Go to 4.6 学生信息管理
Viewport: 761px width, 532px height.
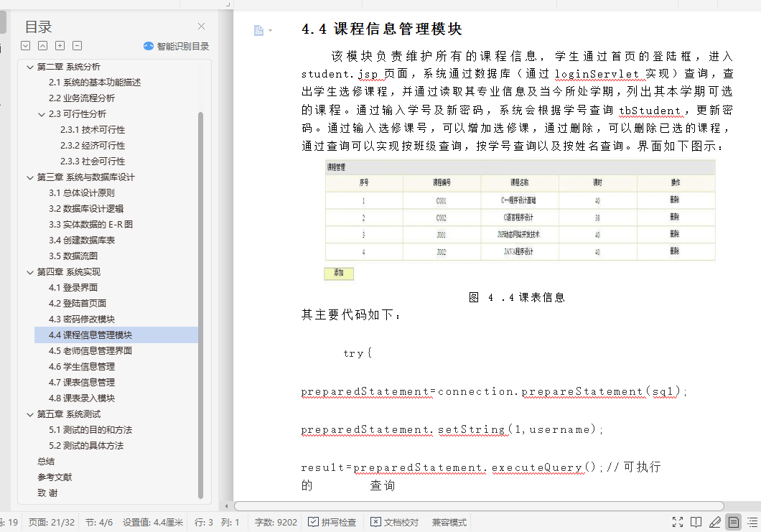[82, 366]
